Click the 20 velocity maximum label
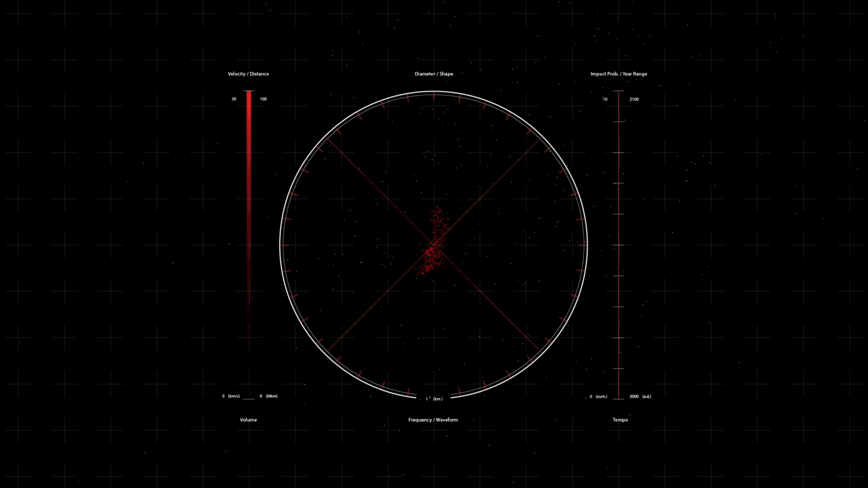The image size is (868, 488). pyautogui.click(x=234, y=99)
